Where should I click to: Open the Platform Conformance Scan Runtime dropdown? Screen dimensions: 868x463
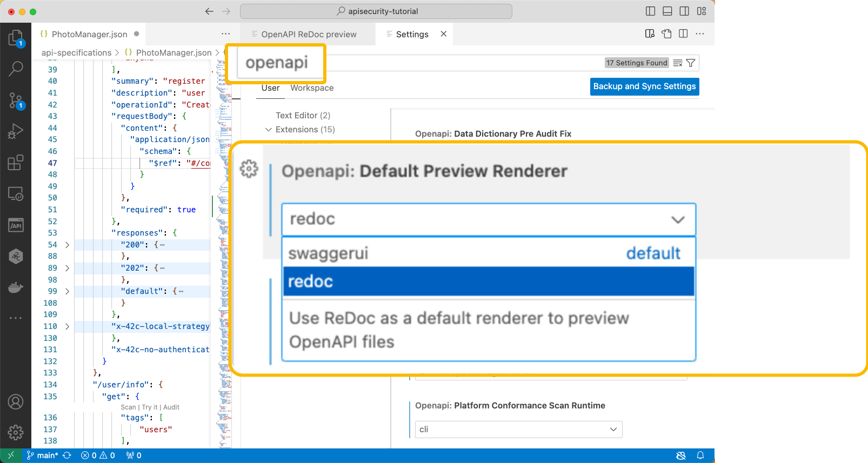click(518, 430)
